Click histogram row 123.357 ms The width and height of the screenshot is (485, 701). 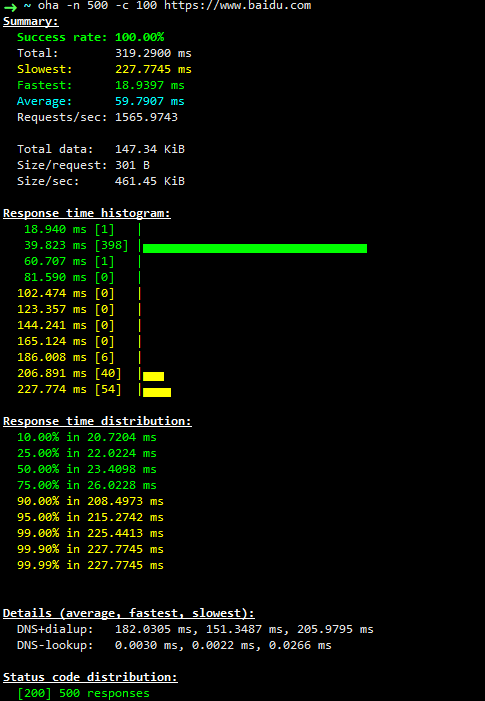pyautogui.click(x=79, y=309)
